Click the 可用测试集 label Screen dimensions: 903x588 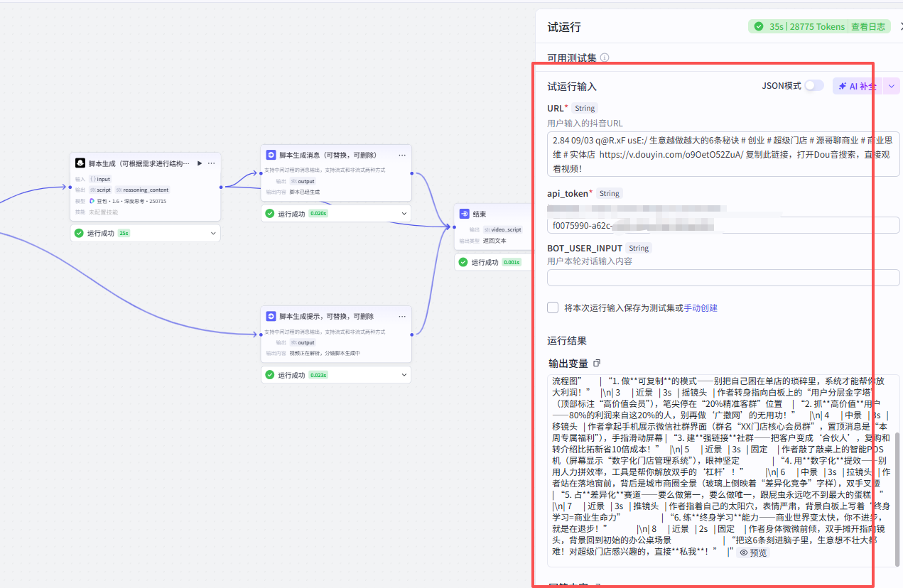[x=572, y=58]
